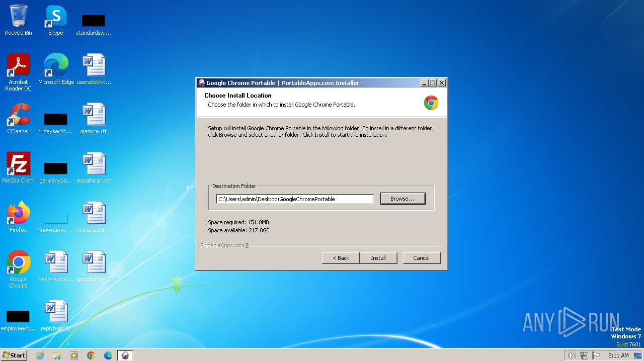Select the knownarmy... desktop file

pyautogui.click(x=55, y=221)
